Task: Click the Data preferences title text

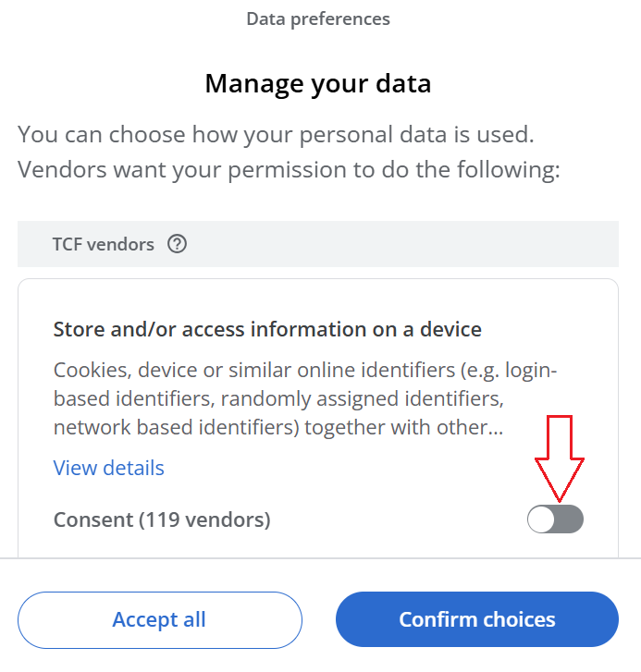Action: tap(318, 18)
